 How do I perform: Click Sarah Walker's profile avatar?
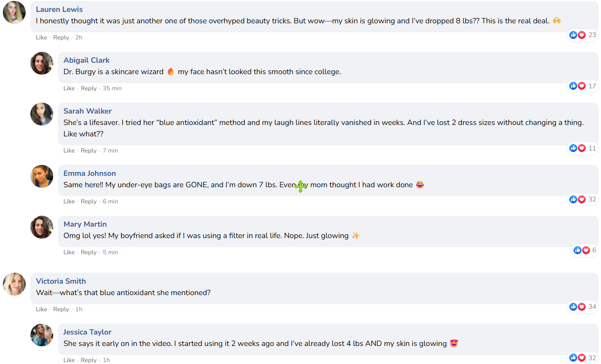[x=42, y=114]
